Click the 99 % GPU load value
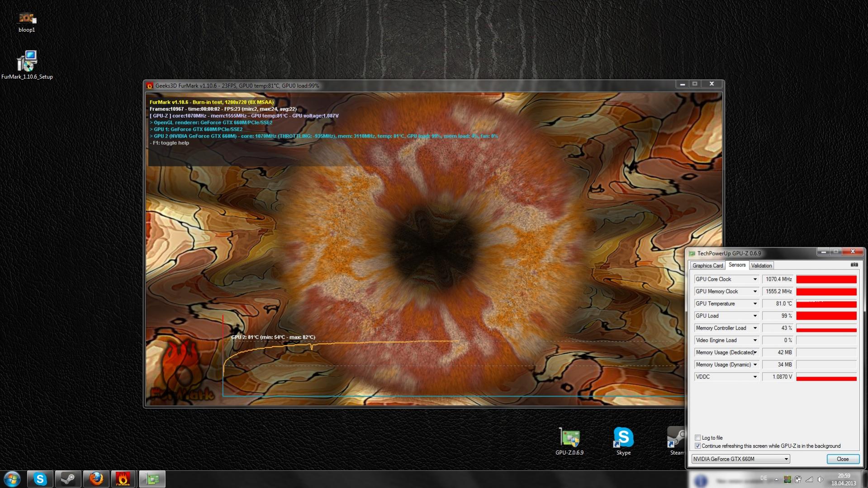The width and height of the screenshot is (868, 488). coord(778,316)
